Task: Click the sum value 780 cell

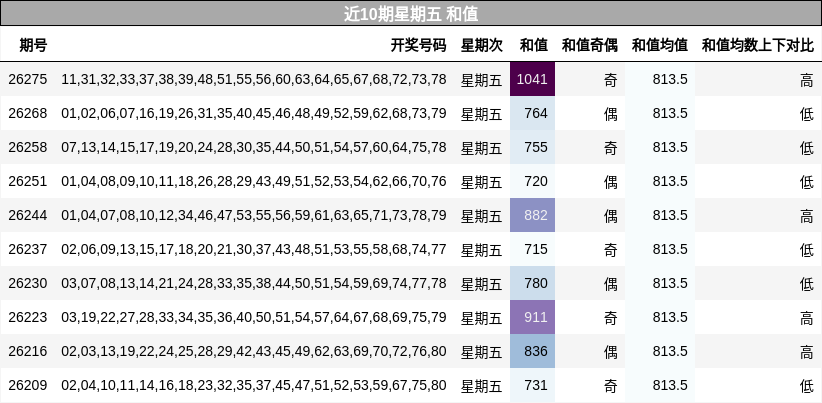Action: click(x=532, y=283)
